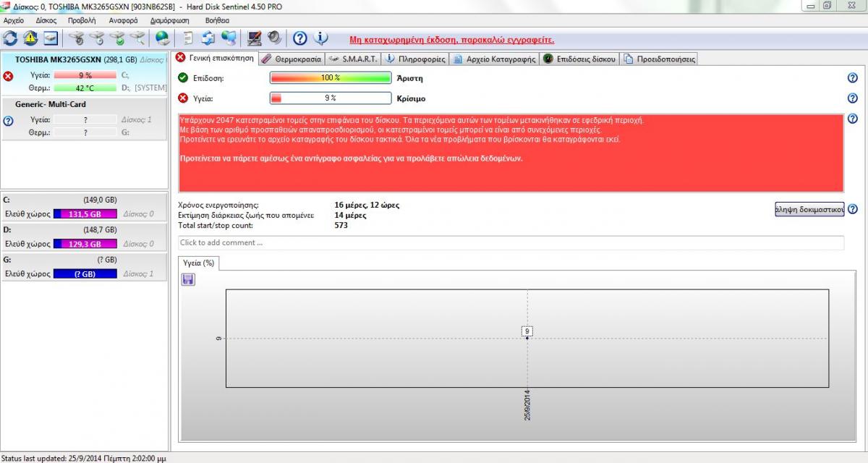868x463 pixels.
Task: Click the help icon beside the red warning box
Action: (x=852, y=119)
